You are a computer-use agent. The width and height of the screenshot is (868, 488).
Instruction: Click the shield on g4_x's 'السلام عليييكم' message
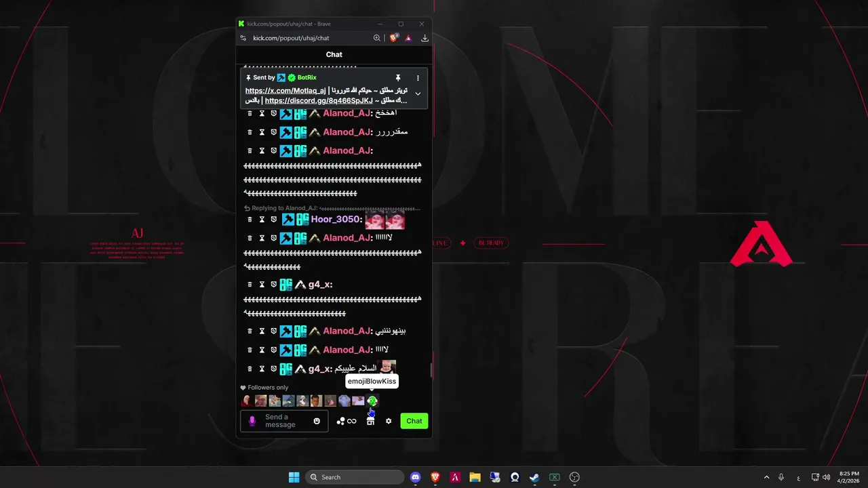click(x=274, y=369)
